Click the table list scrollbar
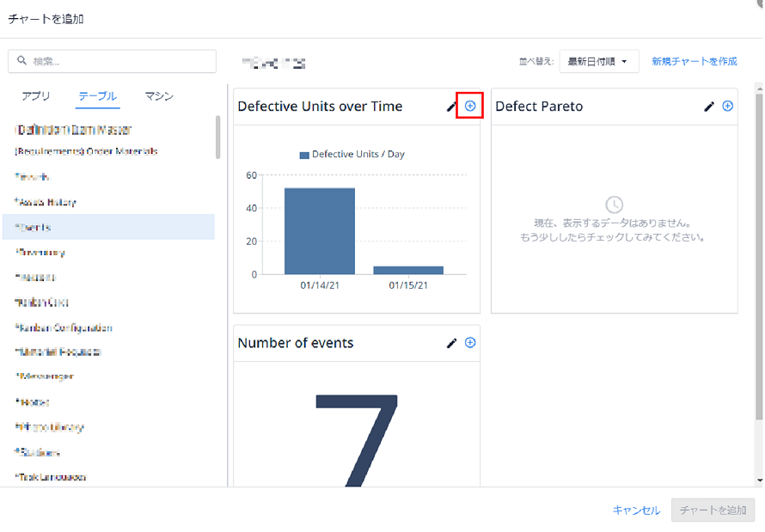The width and height of the screenshot is (765, 532). 217,137
